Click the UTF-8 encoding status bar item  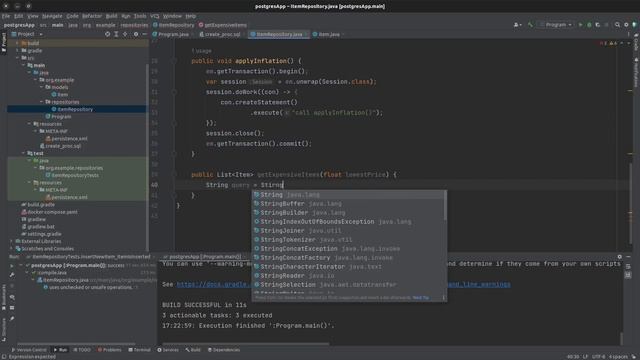tap(598, 357)
